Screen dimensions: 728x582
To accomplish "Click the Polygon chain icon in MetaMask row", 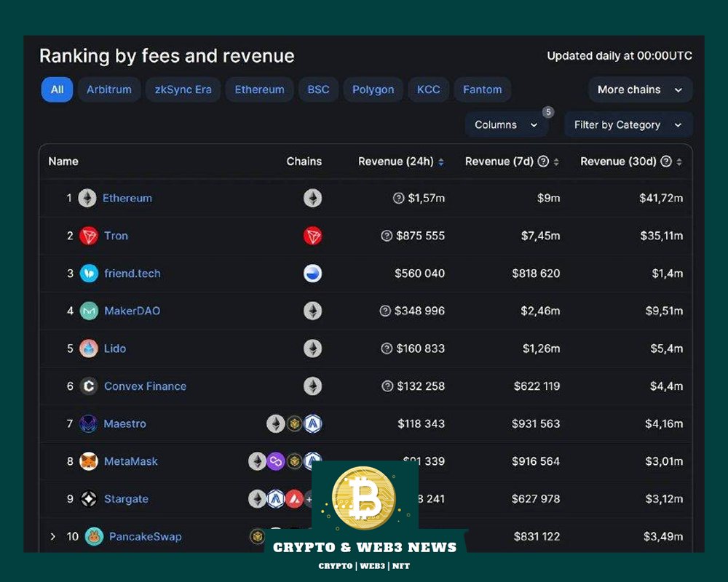I will tap(275, 461).
